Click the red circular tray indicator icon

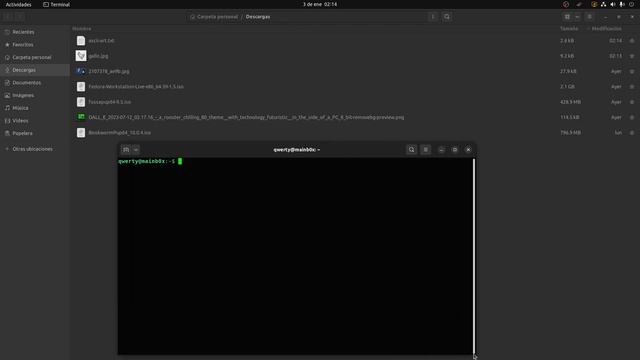(566, 4)
